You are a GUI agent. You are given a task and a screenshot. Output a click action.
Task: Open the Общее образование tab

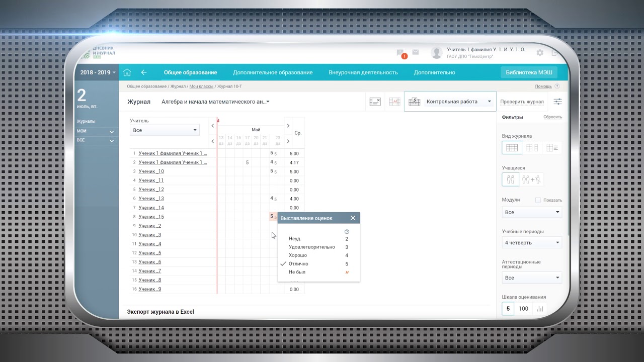pos(191,72)
